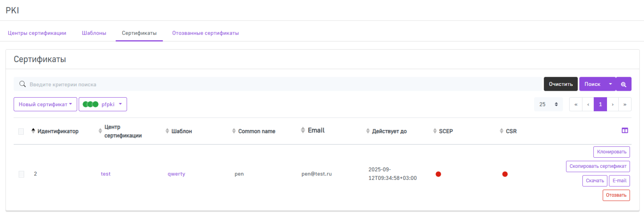Click the Клонировать button

611,152
